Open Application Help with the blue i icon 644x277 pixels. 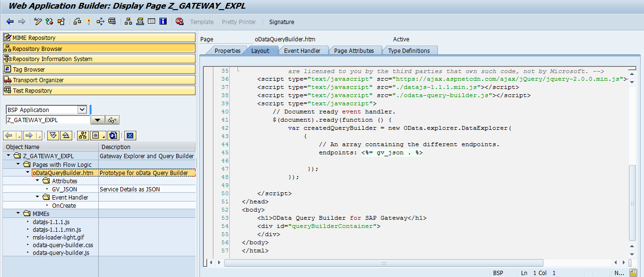pyautogui.click(x=163, y=22)
